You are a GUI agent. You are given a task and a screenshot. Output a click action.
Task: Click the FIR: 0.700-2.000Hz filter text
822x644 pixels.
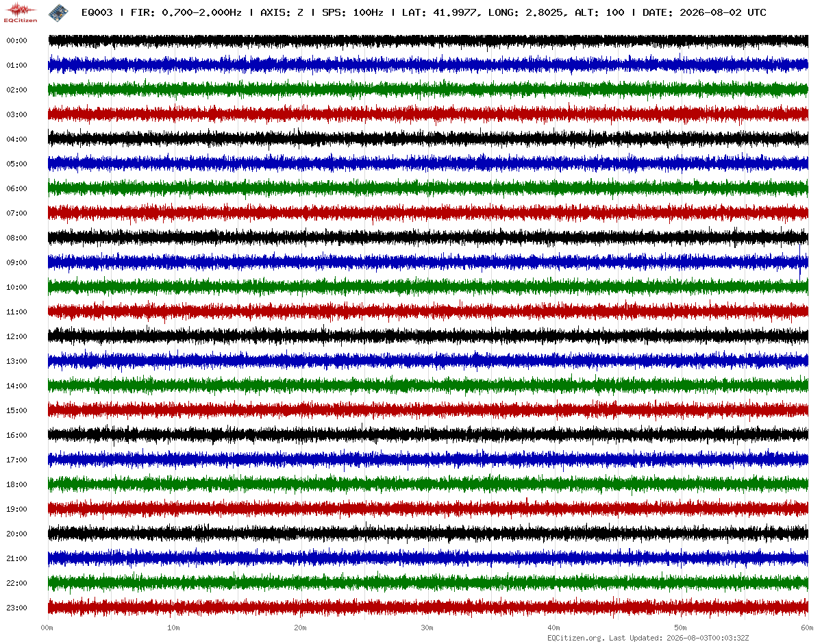186,12
